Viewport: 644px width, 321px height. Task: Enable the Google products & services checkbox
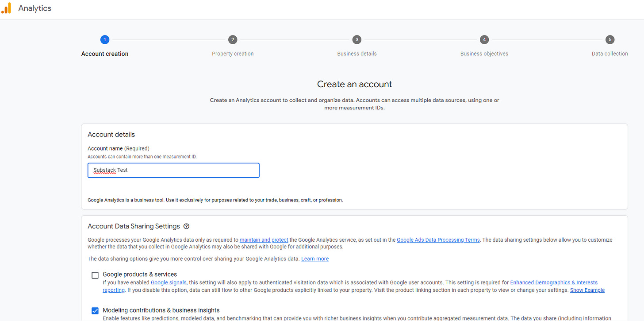tap(95, 275)
